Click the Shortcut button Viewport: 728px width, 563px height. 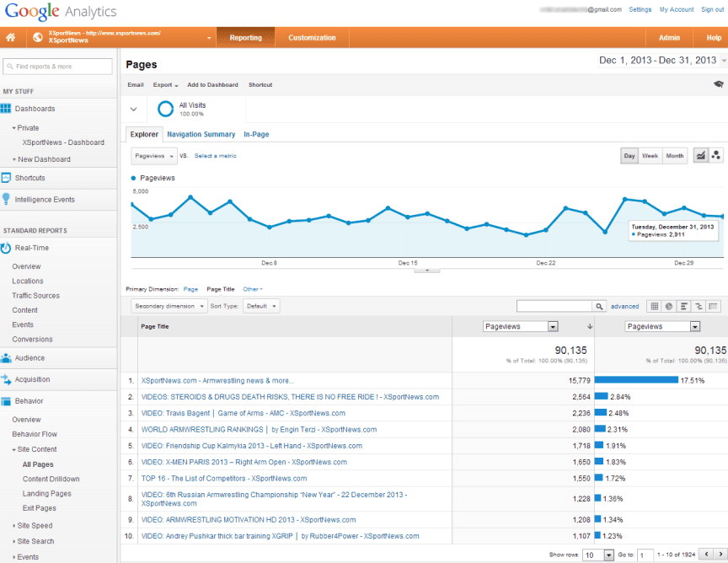point(260,84)
